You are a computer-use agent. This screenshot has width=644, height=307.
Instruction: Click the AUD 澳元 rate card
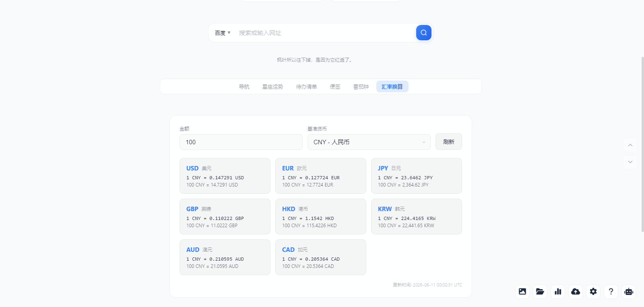click(x=225, y=257)
